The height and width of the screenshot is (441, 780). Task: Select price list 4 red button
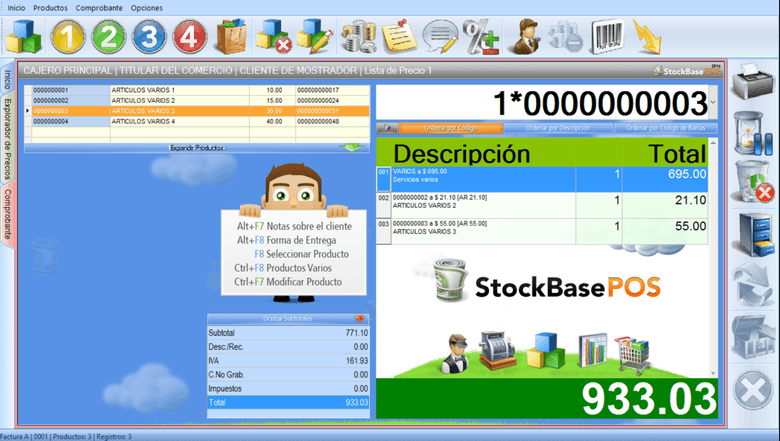pos(190,36)
